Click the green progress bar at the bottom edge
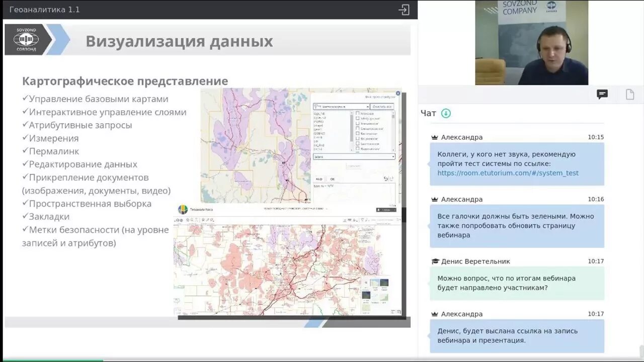The width and height of the screenshot is (644, 362). (x=52, y=360)
